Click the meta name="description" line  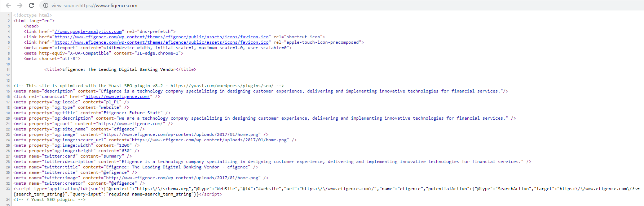click(261, 91)
